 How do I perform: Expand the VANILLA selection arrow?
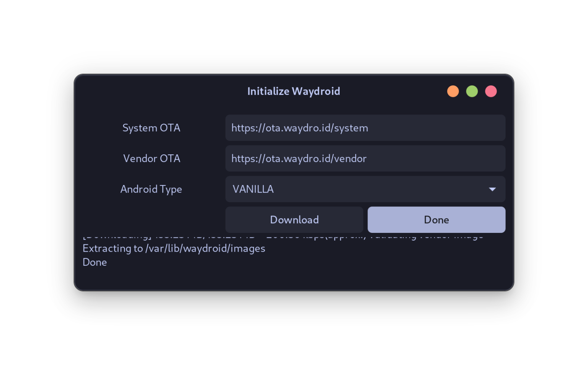[x=492, y=189]
